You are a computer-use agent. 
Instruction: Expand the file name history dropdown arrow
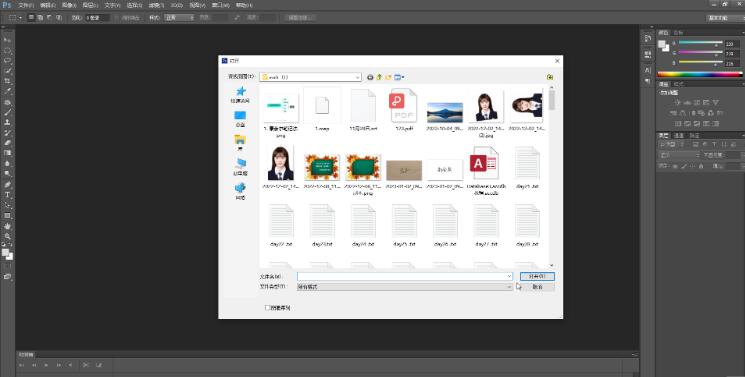point(509,276)
